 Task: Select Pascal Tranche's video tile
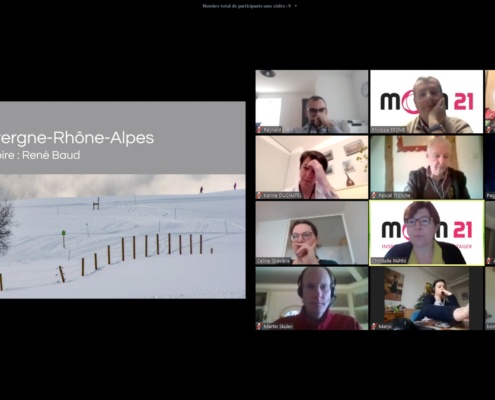[427, 167]
